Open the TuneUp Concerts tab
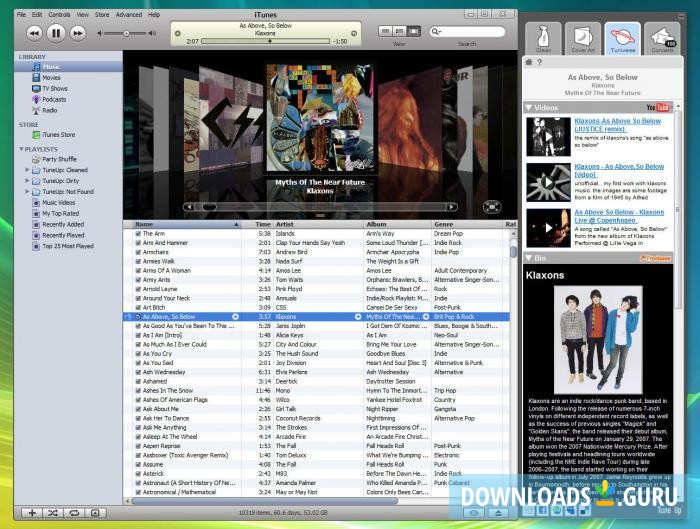Image resolution: width=700 pixels, height=529 pixels. 662,38
